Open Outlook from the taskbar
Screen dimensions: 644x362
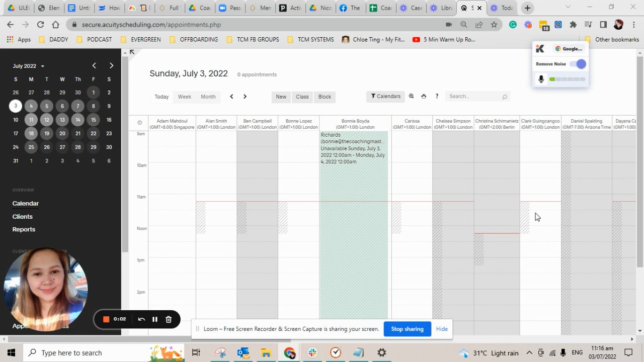tap(244, 353)
